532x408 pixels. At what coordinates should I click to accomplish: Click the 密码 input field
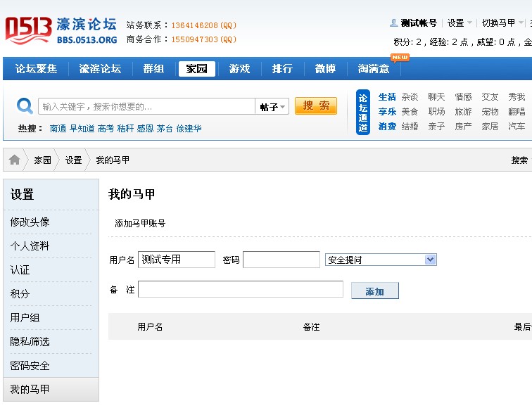point(281,260)
